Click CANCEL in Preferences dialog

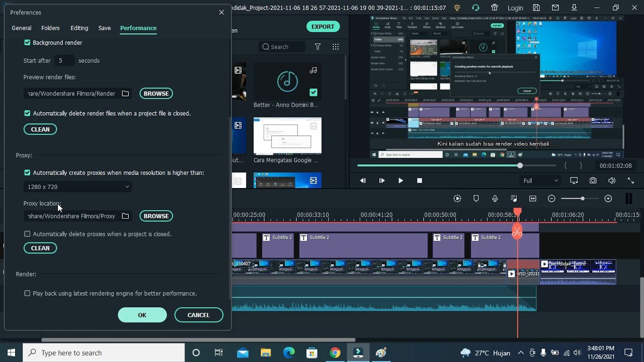(199, 315)
